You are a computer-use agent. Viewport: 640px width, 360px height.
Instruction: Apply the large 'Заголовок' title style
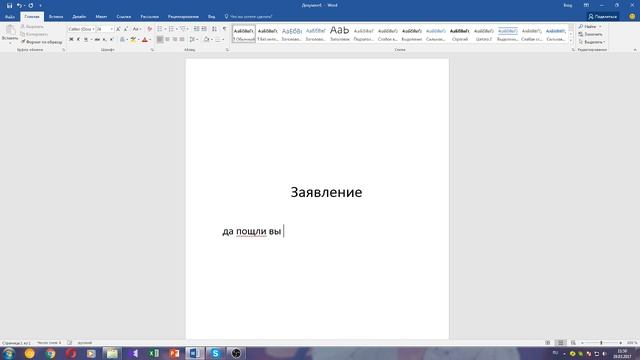(x=340, y=33)
